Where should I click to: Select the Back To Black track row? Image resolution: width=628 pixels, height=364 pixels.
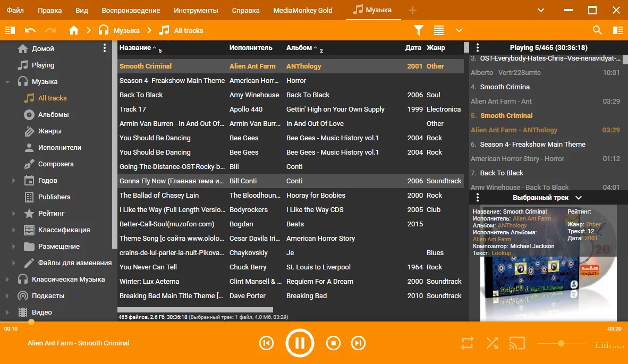tap(291, 95)
